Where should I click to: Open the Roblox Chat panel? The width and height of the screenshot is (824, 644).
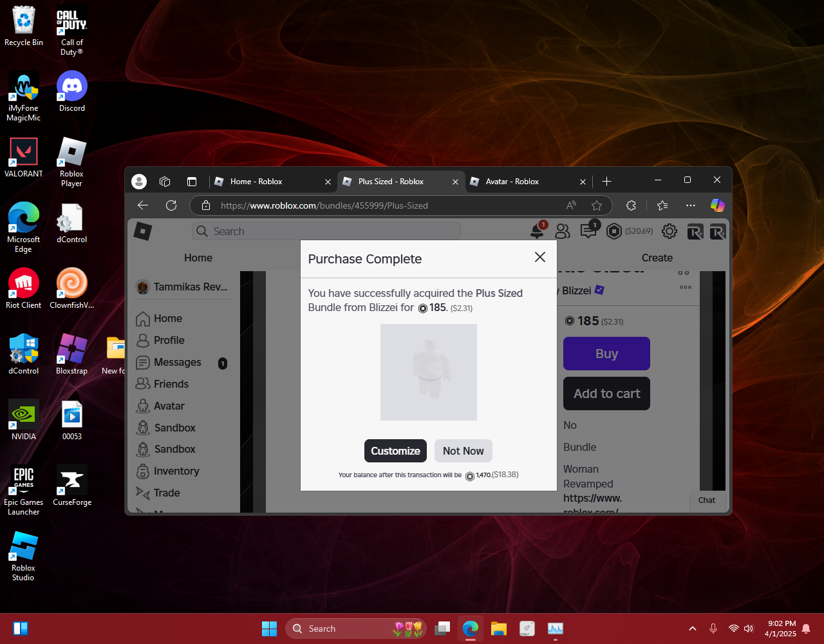[x=707, y=500]
